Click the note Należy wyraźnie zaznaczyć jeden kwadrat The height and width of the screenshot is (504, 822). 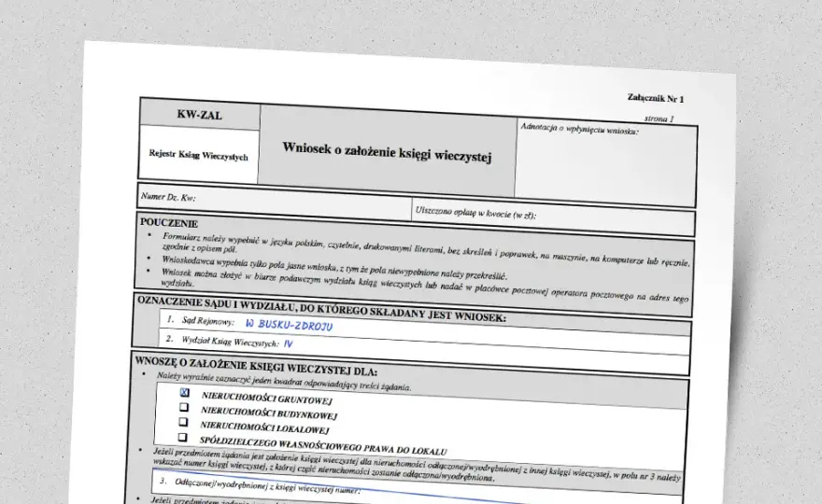[284, 382]
